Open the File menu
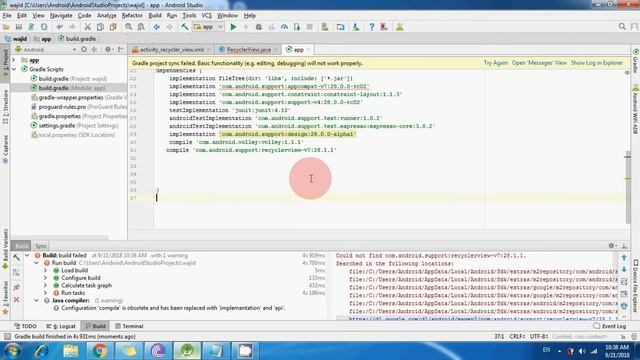 point(7,16)
